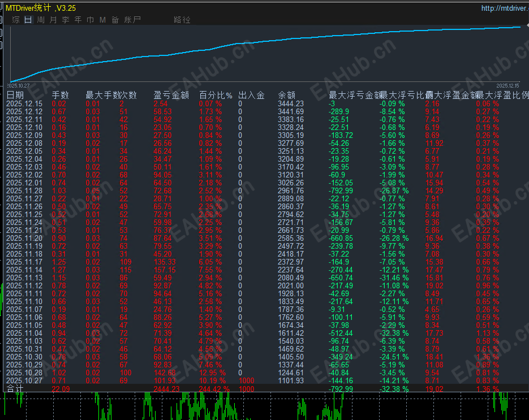Click balance value 3444.23
Screen dimensions: 529x420
tap(290, 104)
